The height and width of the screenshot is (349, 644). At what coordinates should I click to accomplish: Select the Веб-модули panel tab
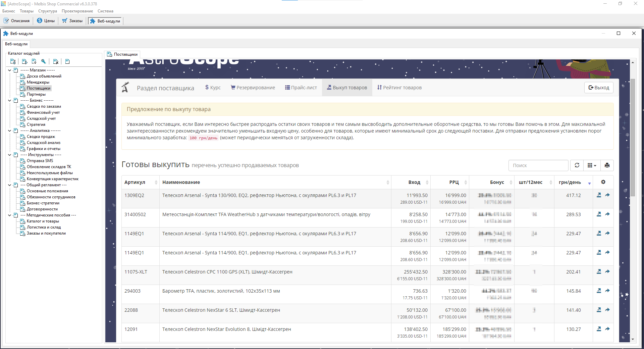16,44
